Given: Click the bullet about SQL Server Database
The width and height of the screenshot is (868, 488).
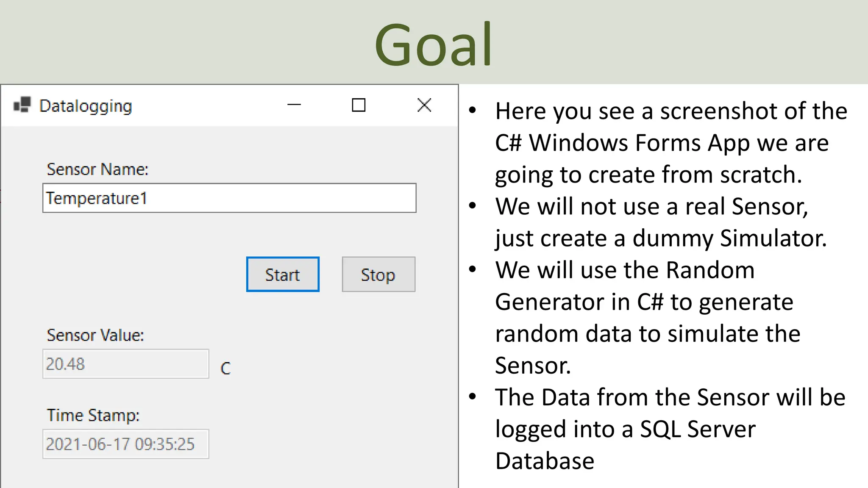Looking at the screenshot, I should coord(670,429).
